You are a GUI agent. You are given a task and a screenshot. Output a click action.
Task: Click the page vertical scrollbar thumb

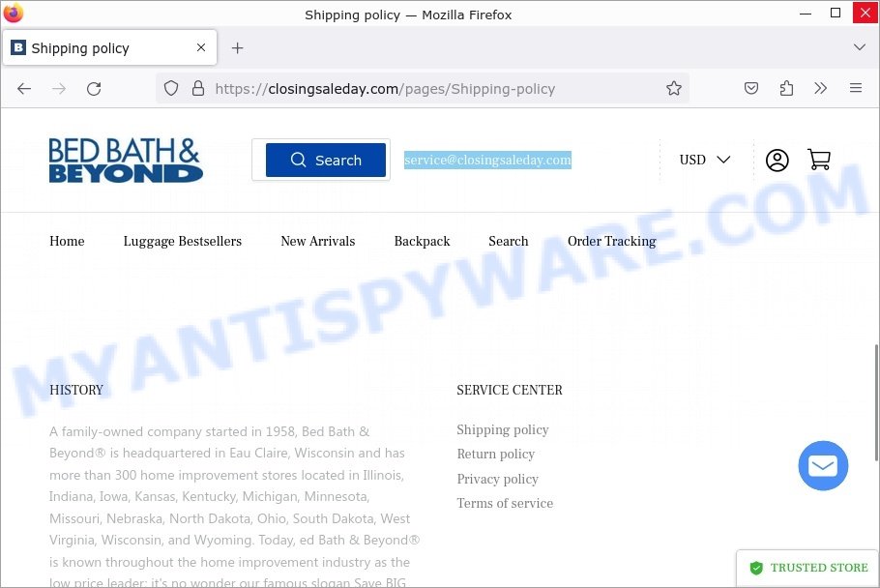click(876, 403)
